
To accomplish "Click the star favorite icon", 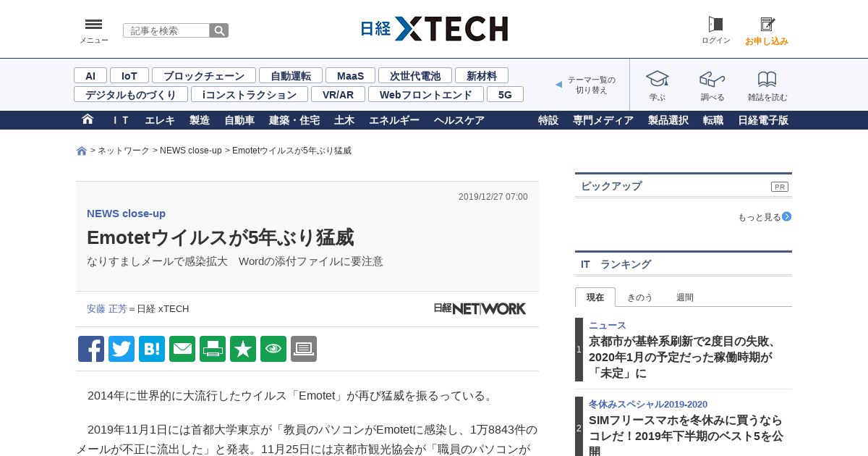I will pyautogui.click(x=243, y=349).
